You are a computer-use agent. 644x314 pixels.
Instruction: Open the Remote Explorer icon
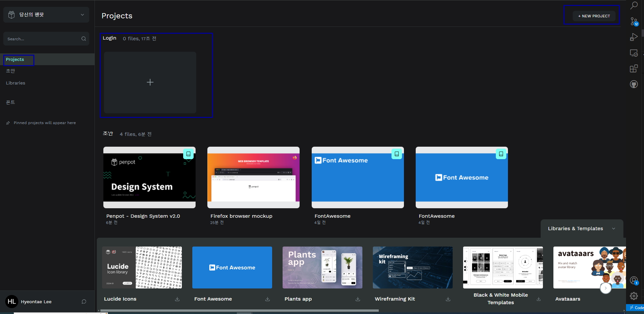click(634, 53)
